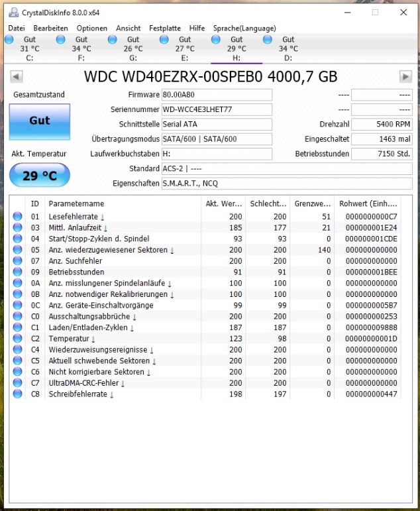Click status icon of Start/Stopp-Zyklen row
The width and height of the screenshot is (420, 511).
(18, 239)
